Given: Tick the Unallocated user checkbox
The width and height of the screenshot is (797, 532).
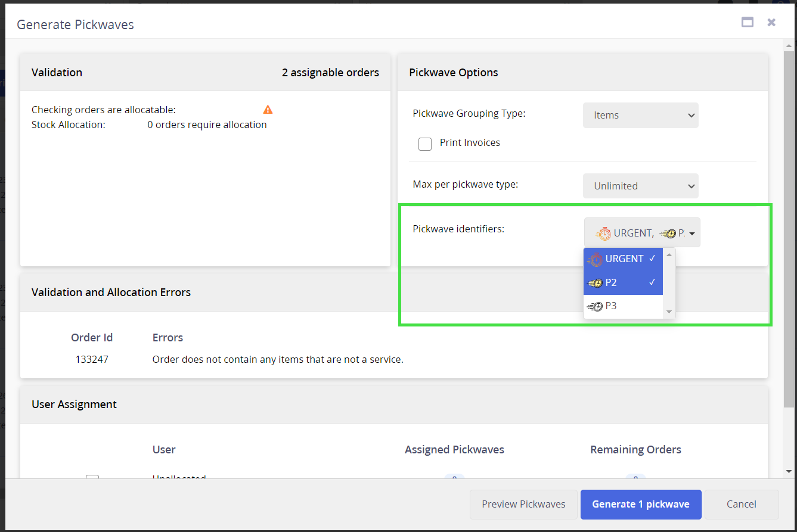Looking at the screenshot, I should coord(92,478).
